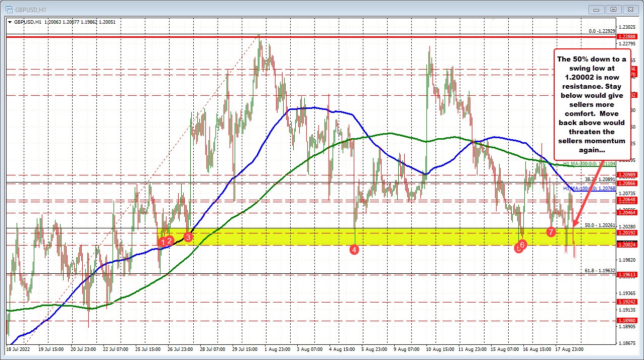Select the H1 MA:100:0:0 blue label
644x360 pixels.
click(589, 188)
